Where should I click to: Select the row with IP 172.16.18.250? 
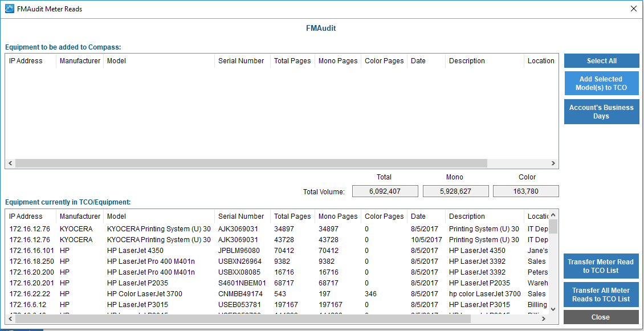tap(277, 261)
